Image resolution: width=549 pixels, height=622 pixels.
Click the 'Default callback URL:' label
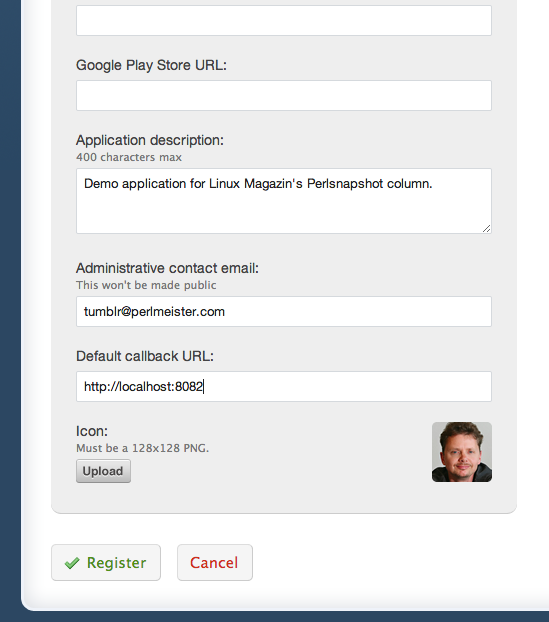tap(145, 356)
